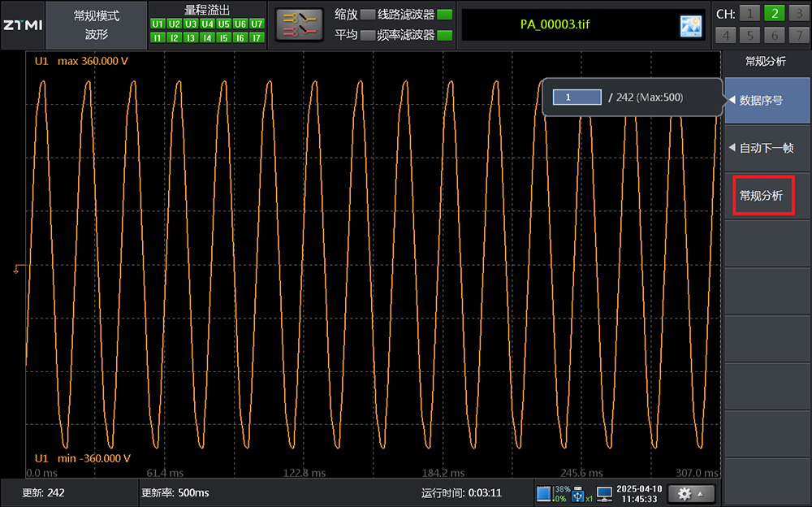Toggle the 平均 averaging indicator
Image resolution: width=812 pixels, height=507 pixels.
point(368,35)
